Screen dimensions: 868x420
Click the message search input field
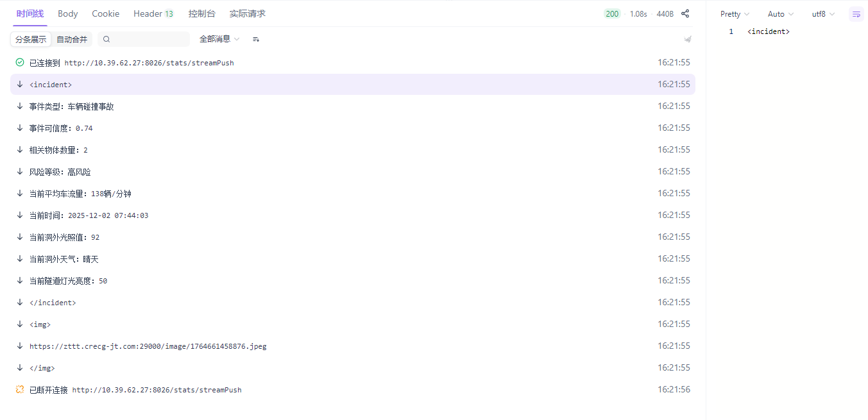[144, 39]
